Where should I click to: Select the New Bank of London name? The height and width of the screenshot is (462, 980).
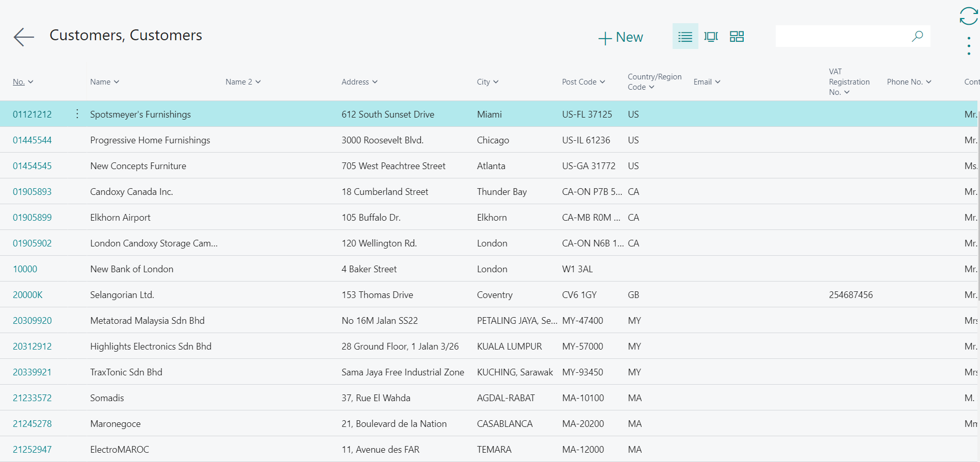(132, 269)
